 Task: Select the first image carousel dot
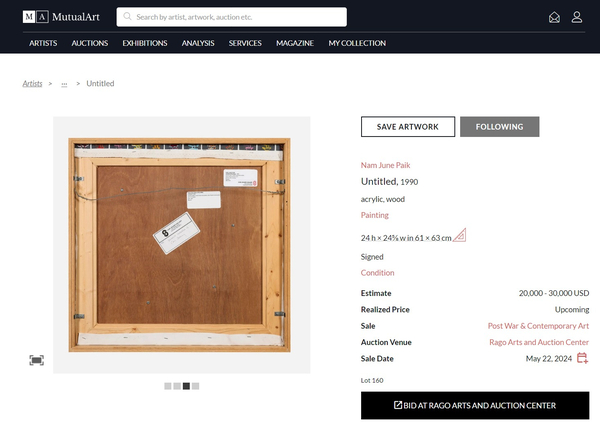pos(168,386)
